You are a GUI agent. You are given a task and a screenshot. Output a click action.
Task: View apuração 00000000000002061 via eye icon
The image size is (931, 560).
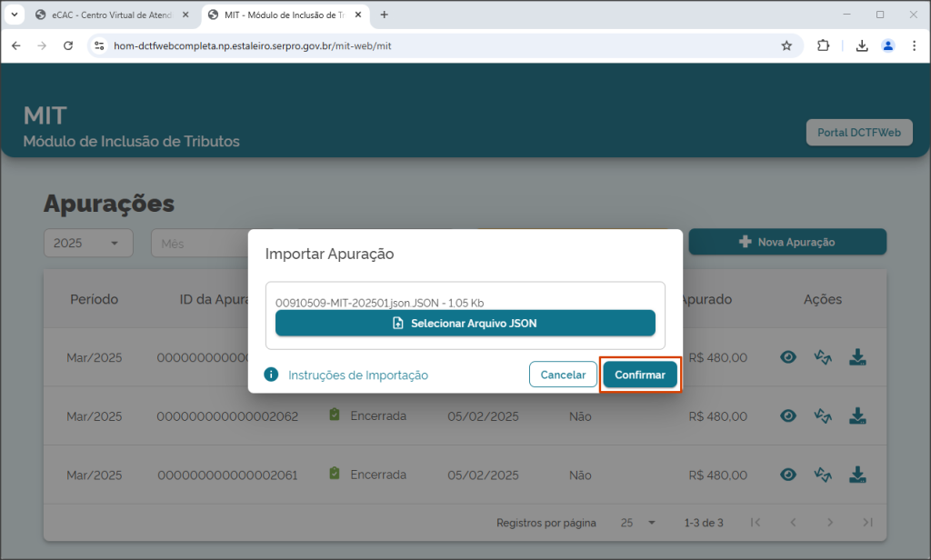coord(788,475)
